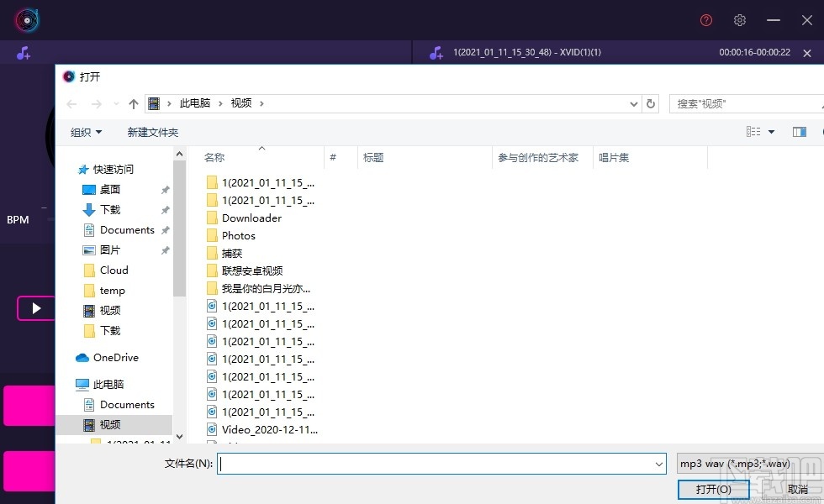Open the 组织 dropdown menu

pyautogui.click(x=83, y=132)
